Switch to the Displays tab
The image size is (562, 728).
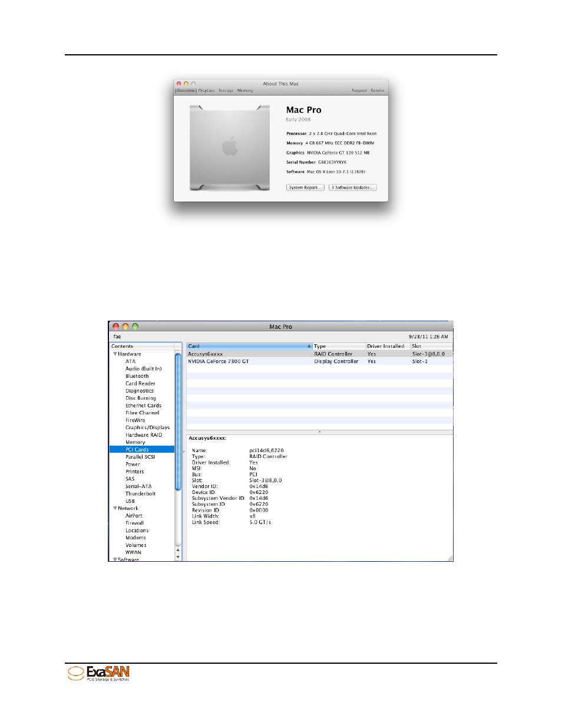(x=207, y=91)
